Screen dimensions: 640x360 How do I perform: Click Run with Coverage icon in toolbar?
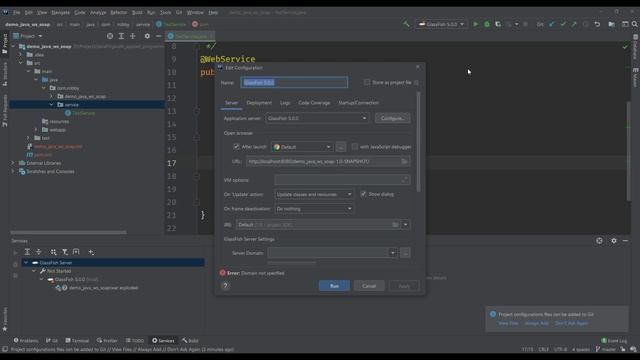(498, 24)
